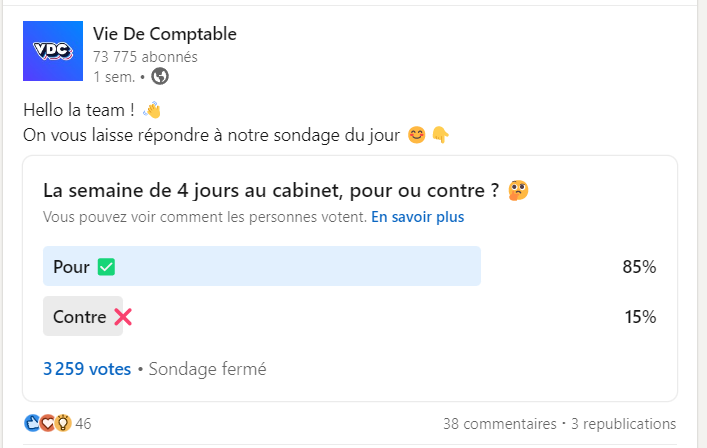Image resolution: width=707 pixels, height=448 pixels.
Task: Click the thinking face emoji in poll title
Action: point(518,190)
